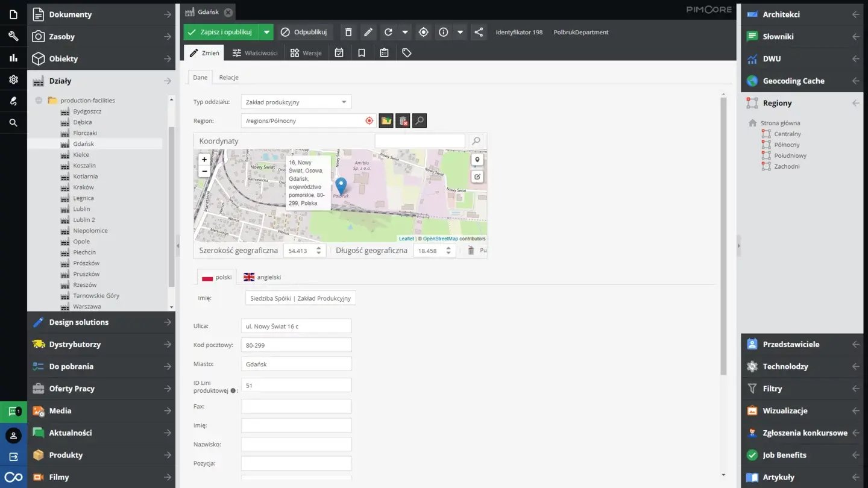Zoom in on the map

click(x=204, y=160)
